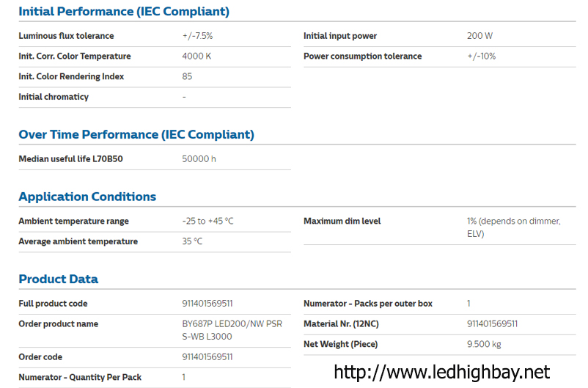Select the Init. Color Rendering Index label
The height and width of the screenshot is (388, 588).
[x=71, y=76]
